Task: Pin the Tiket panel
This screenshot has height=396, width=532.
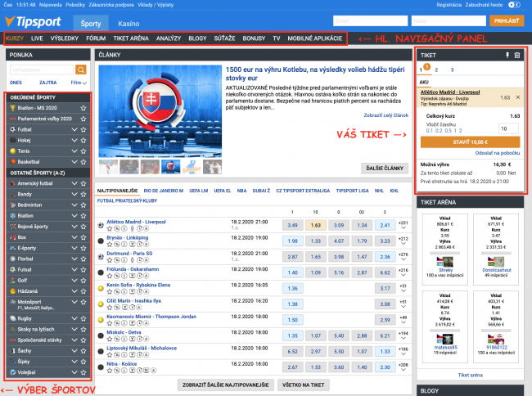Action: pyautogui.click(x=507, y=55)
